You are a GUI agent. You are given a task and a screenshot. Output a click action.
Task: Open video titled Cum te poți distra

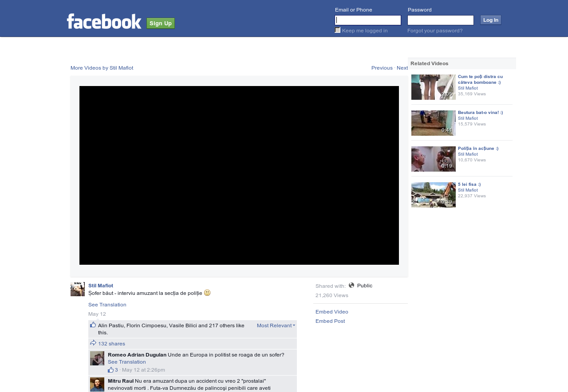(481, 79)
